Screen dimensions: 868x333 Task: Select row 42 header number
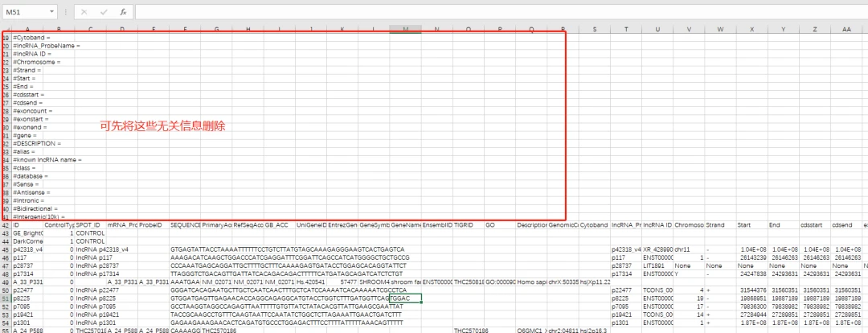coord(6,226)
